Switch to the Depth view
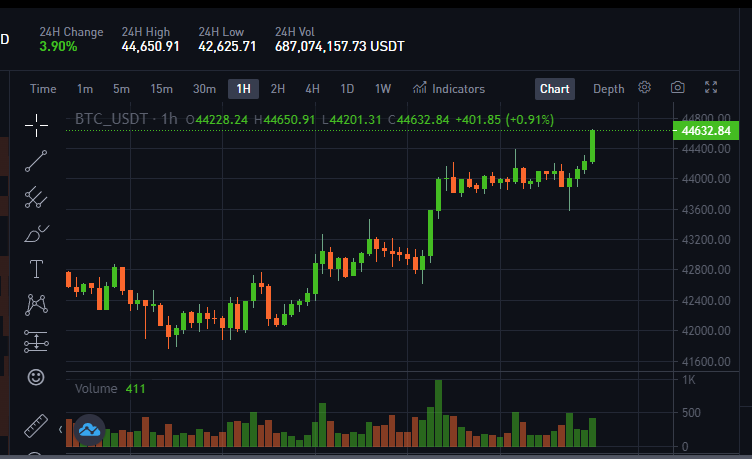Screen dimensions: 752x459 (609, 89)
